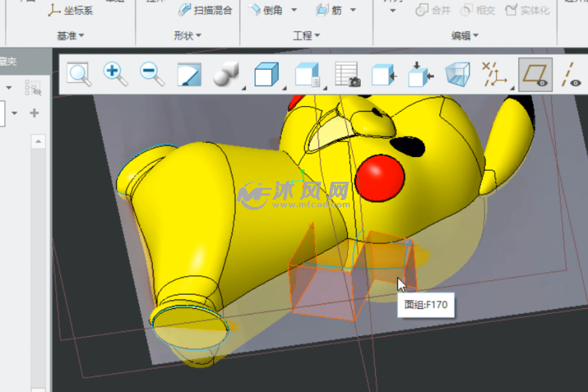Toggle the perspective view glass cube icon
This screenshot has width=588, height=392.
click(457, 75)
